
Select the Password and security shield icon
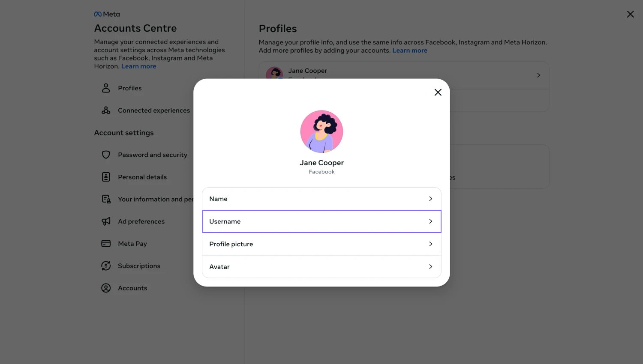pos(106,155)
